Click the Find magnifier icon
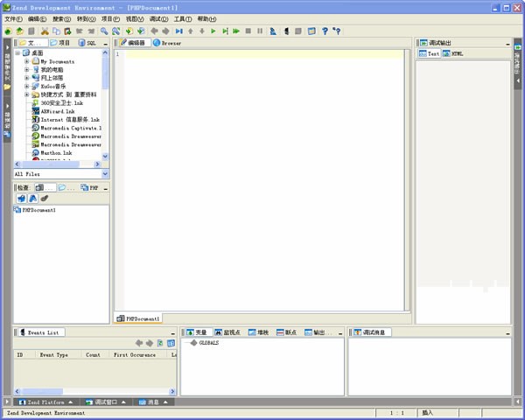 click(x=104, y=31)
